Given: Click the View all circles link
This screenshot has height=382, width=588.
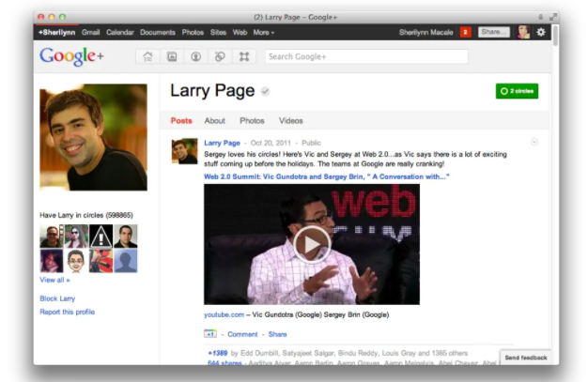Looking at the screenshot, I should pos(54,280).
